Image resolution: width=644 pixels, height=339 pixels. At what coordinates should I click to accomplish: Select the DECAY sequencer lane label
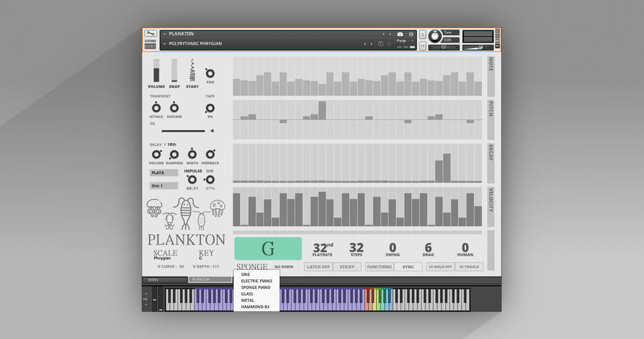(491, 163)
